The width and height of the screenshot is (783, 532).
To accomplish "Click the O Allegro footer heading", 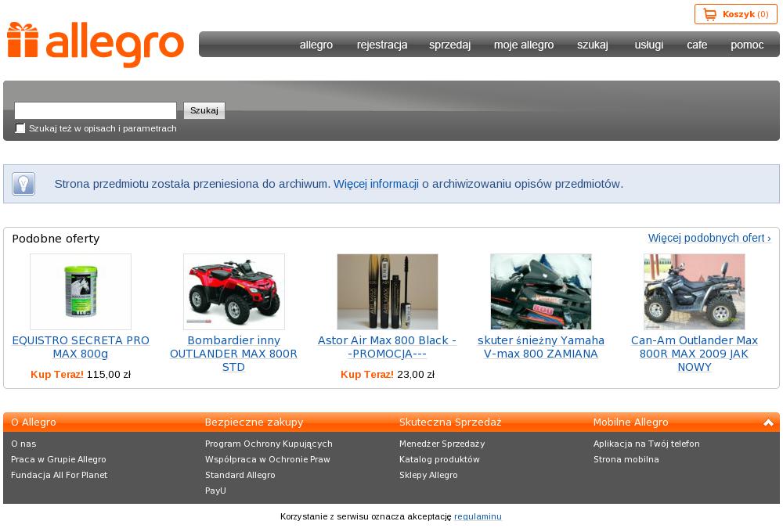I will [x=34, y=422].
